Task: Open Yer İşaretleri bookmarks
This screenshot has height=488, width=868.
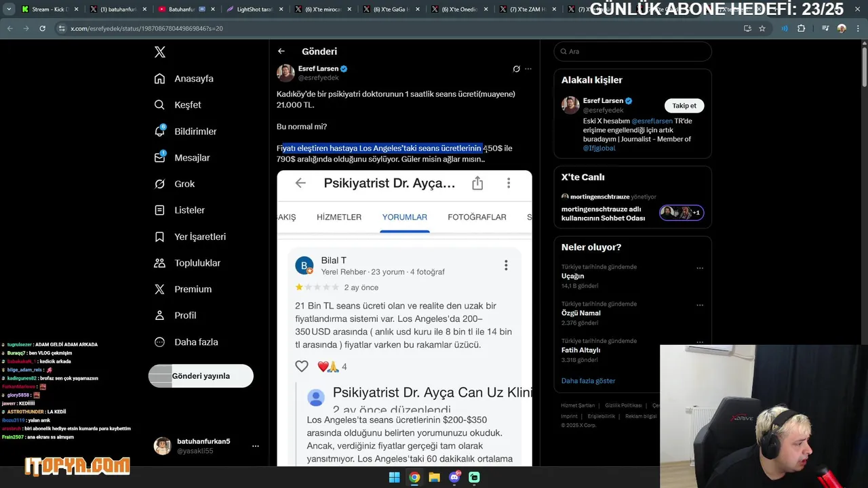Action: click(x=190, y=237)
